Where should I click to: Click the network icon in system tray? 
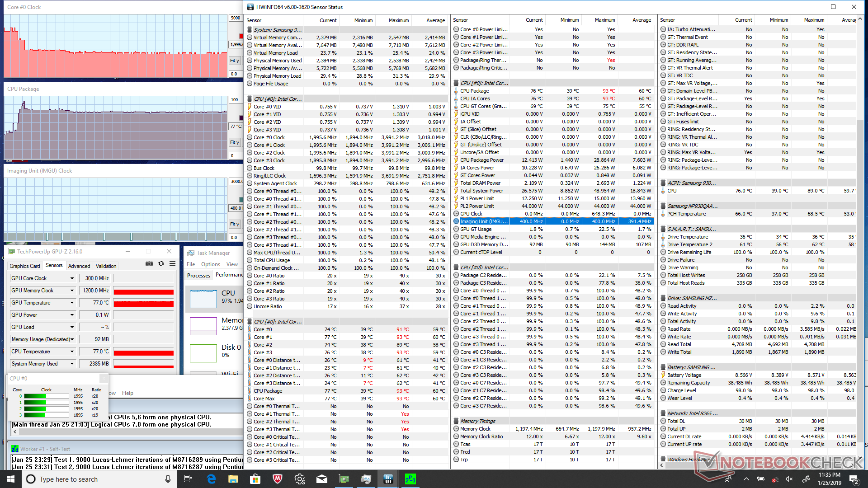775,479
